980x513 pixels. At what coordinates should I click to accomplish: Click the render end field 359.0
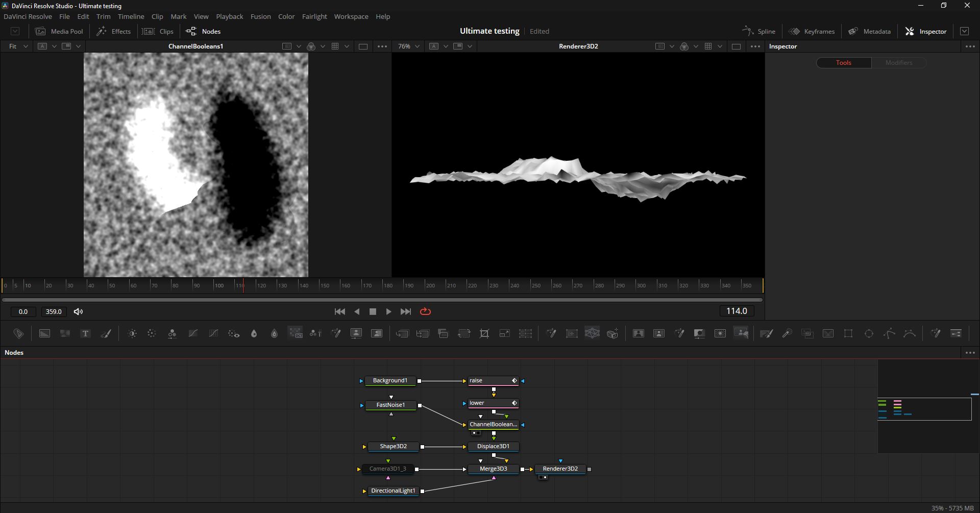[x=54, y=311]
